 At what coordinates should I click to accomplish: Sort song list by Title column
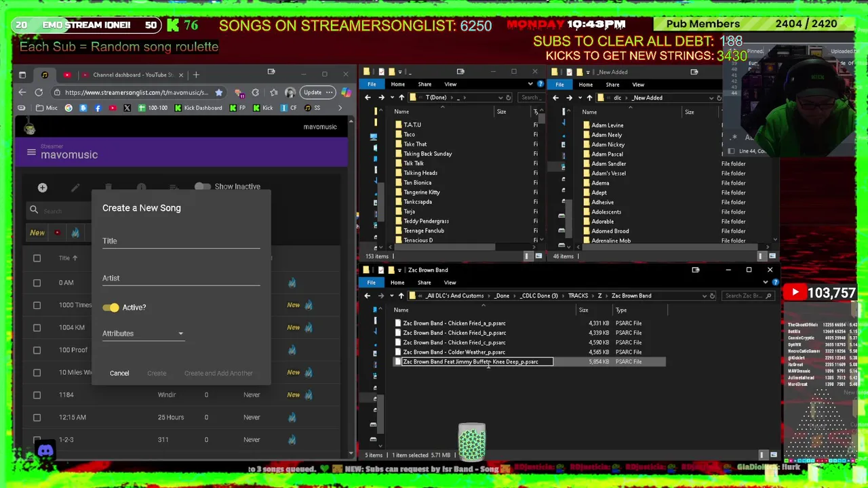click(x=68, y=258)
